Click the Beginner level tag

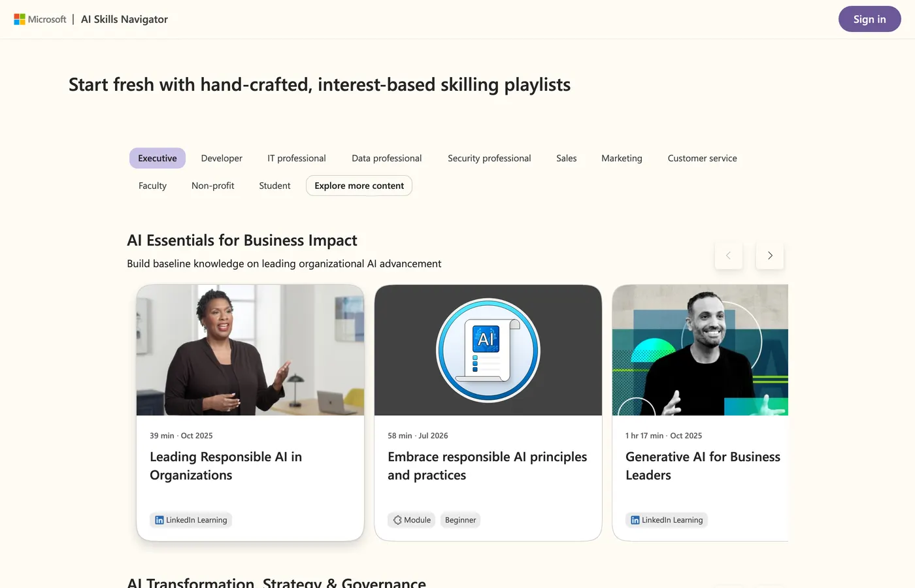coord(460,520)
